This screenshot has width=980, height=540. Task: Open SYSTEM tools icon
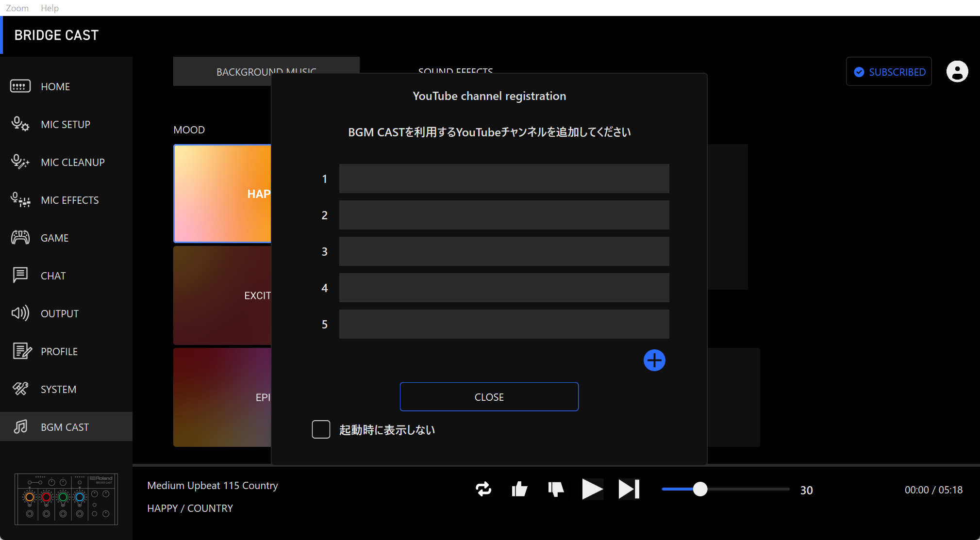point(20,389)
